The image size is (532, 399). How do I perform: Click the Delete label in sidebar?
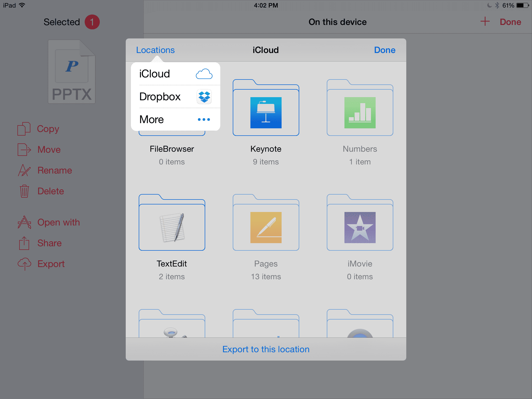pyautogui.click(x=51, y=191)
